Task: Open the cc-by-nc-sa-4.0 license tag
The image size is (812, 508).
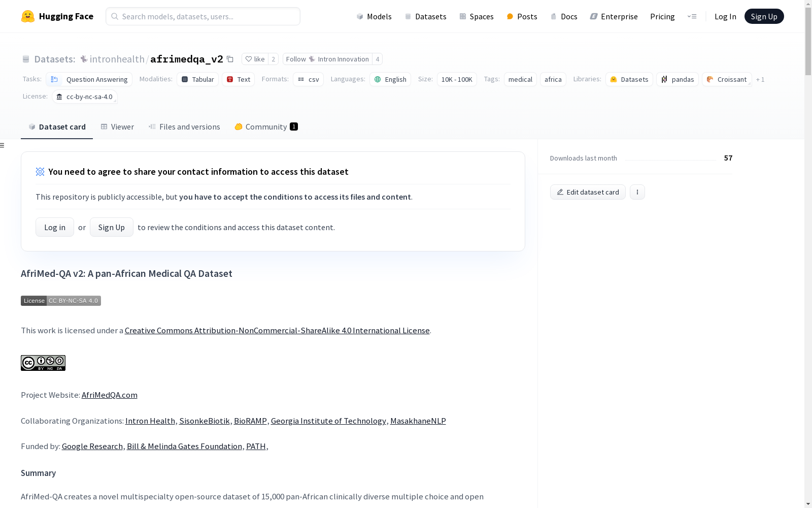Action: point(85,97)
